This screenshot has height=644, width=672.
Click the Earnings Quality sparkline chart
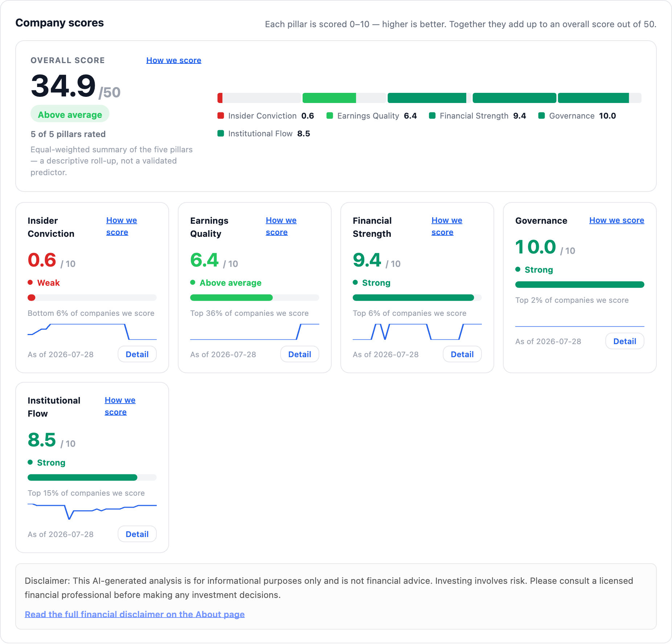(255, 332)
